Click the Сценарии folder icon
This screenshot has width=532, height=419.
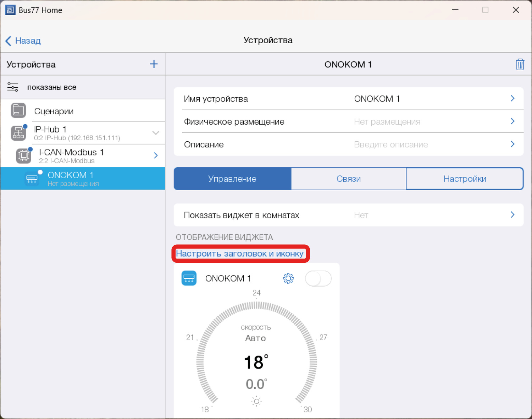point(18,111)
